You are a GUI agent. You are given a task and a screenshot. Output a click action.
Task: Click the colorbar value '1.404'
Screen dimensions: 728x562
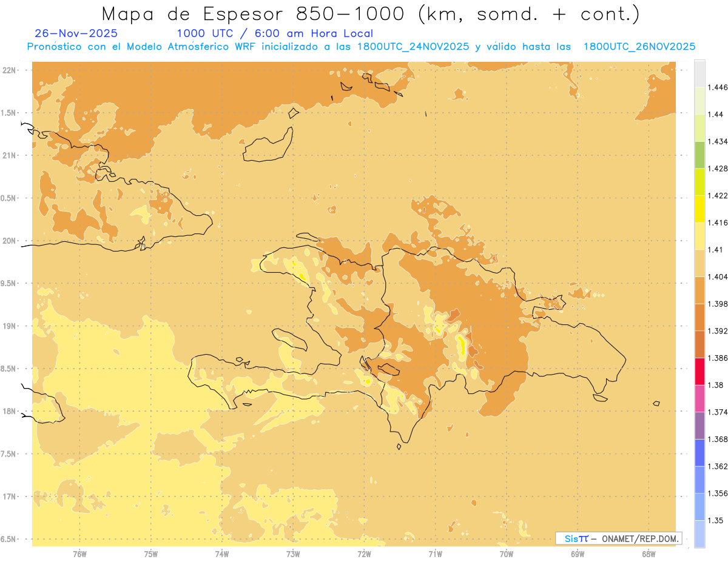[718, 276]
